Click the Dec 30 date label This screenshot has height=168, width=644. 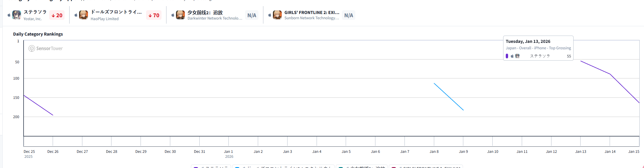click(170, 152)
